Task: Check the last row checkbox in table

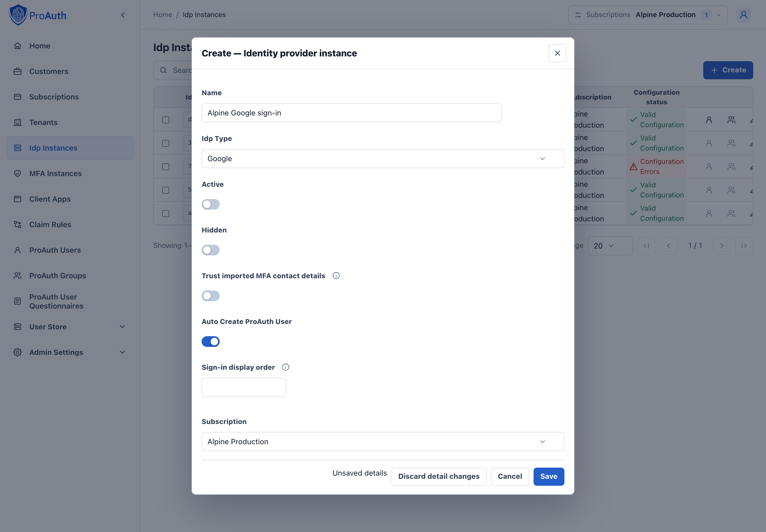Action: (166, 213)
